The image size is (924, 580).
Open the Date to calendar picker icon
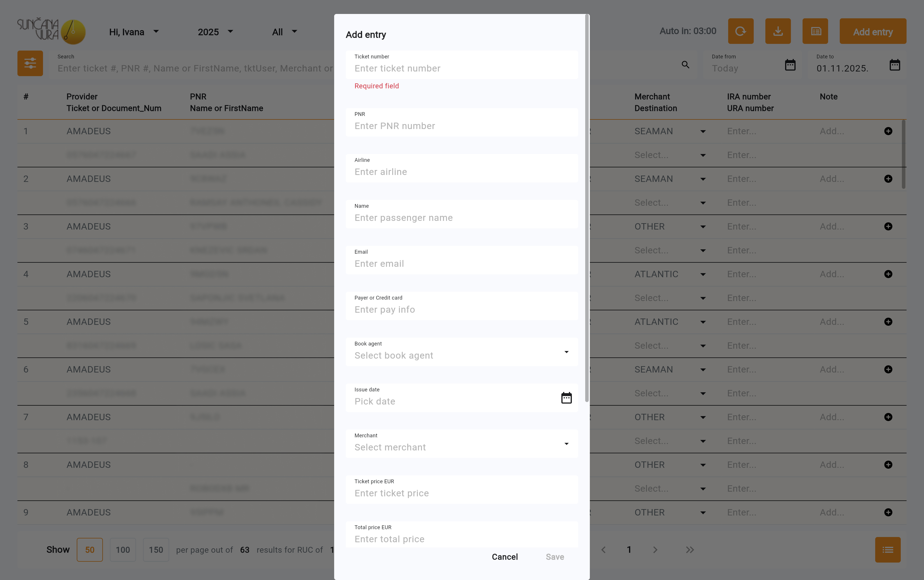click(894, 65)
